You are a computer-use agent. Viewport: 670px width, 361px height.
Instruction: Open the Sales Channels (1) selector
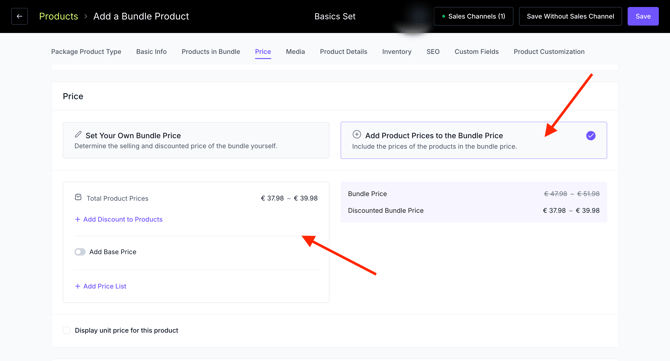point(473,17)
